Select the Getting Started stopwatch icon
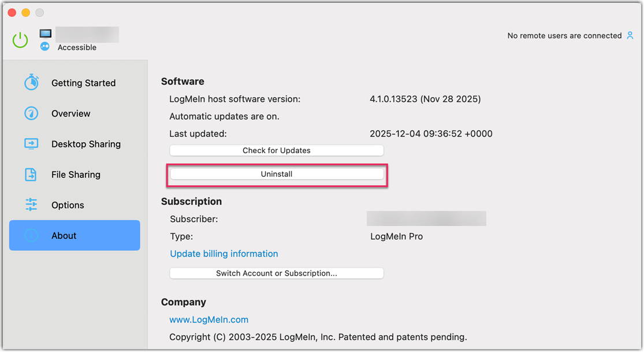This screenshot has width=644, height=352. coord(32,83)
